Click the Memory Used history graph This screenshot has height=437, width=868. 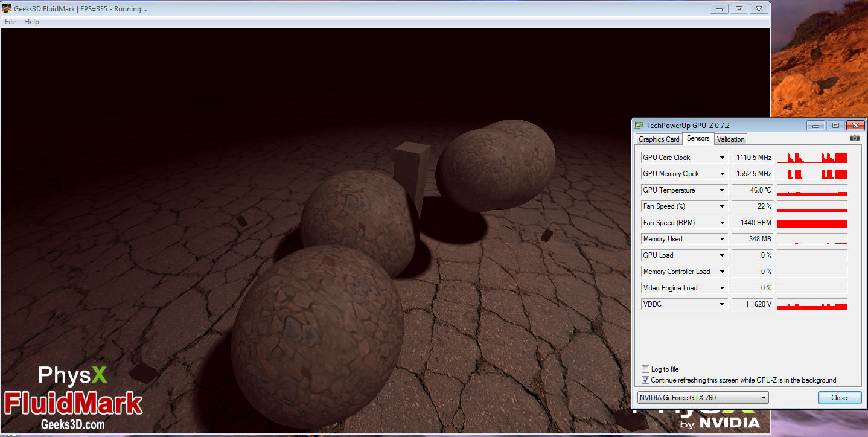click(x=812, y=239)
